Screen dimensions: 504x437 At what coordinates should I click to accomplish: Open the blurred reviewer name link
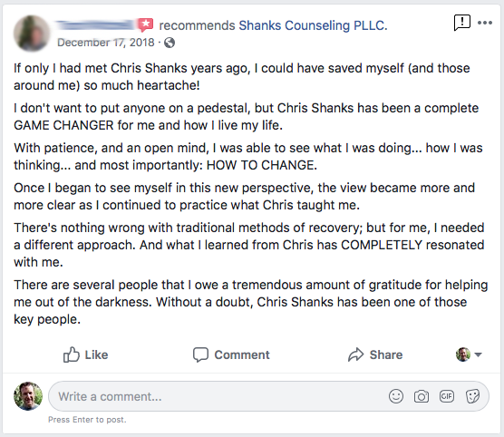pos(95,24)
